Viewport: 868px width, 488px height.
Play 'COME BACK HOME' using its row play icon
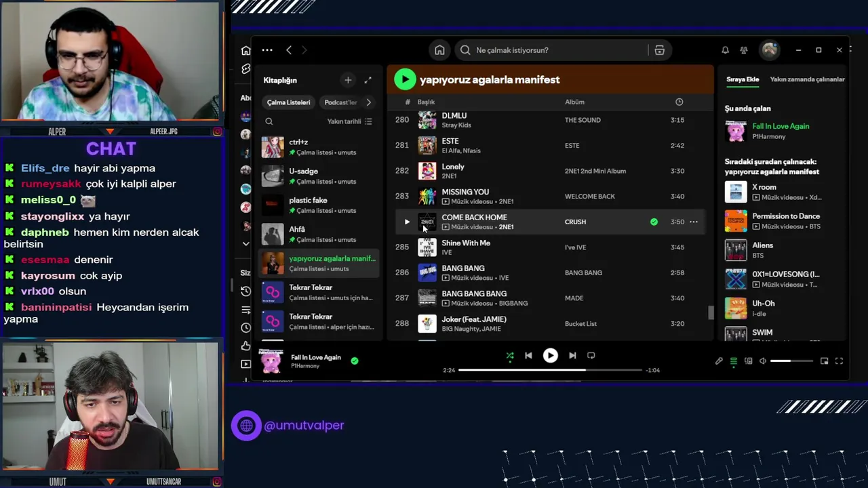[407, 222]
